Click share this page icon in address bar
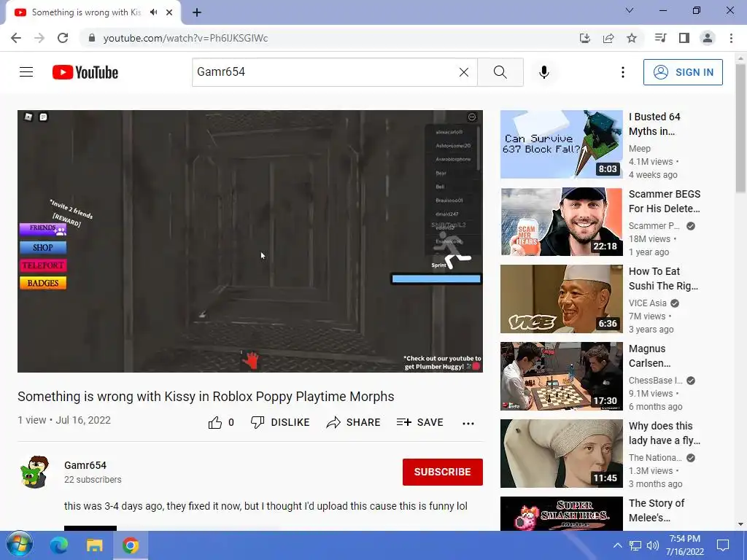 (x=608, y=38)
